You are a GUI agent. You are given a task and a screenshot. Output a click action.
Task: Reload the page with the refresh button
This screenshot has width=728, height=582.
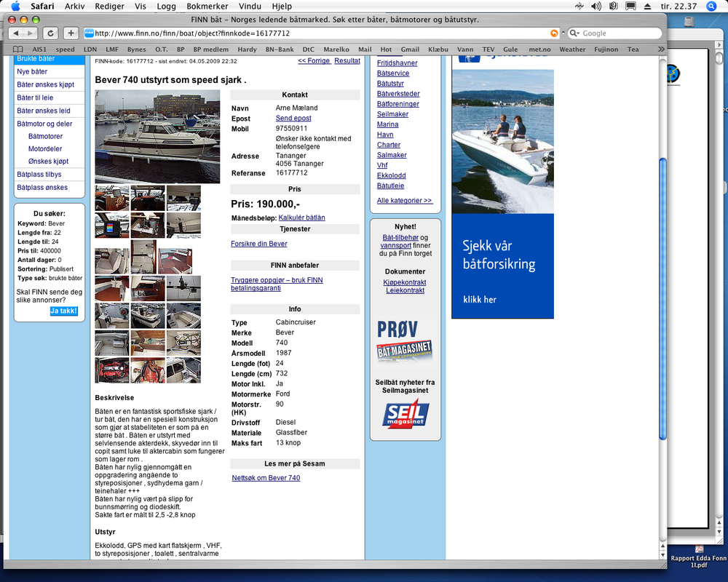[x=51, y=33]
